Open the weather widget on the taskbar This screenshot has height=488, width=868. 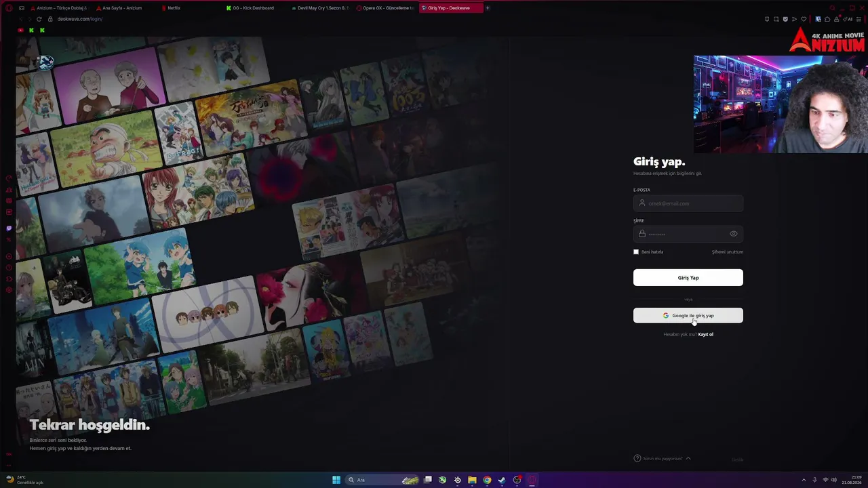[25, 480]
